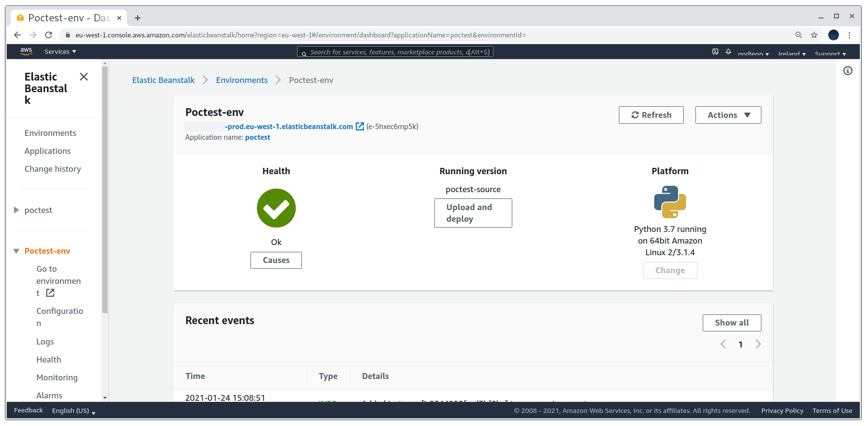Click the Details column header

376,376
